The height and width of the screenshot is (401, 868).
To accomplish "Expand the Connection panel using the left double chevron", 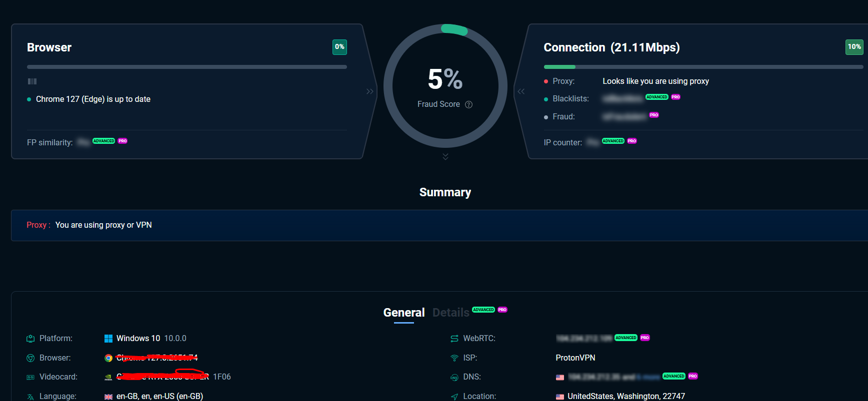I will 521,91.
